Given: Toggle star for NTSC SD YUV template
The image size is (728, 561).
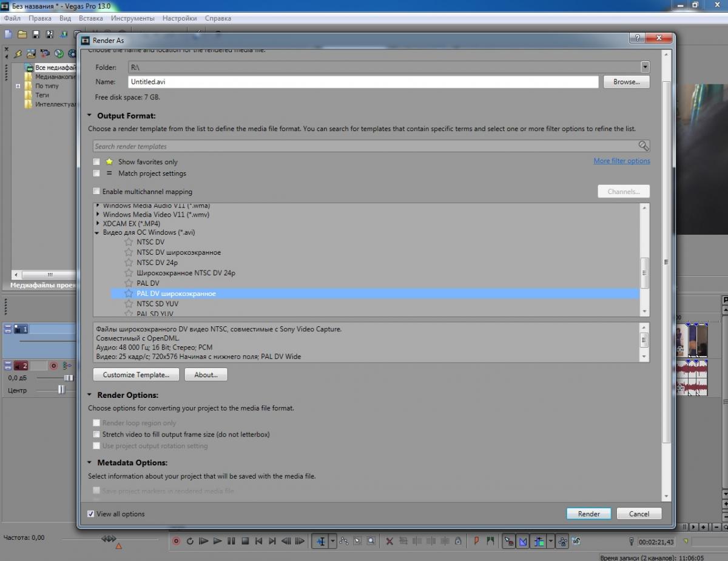Looking at the screenshot, I should pos(128,304).
